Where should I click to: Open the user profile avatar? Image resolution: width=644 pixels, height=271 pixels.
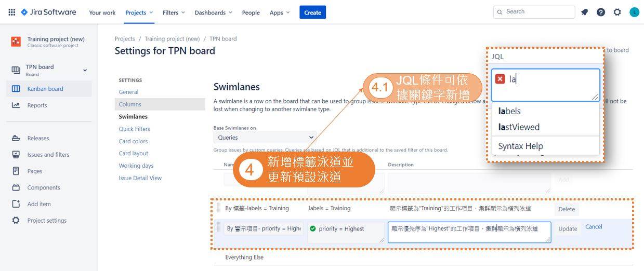point(634,12)
